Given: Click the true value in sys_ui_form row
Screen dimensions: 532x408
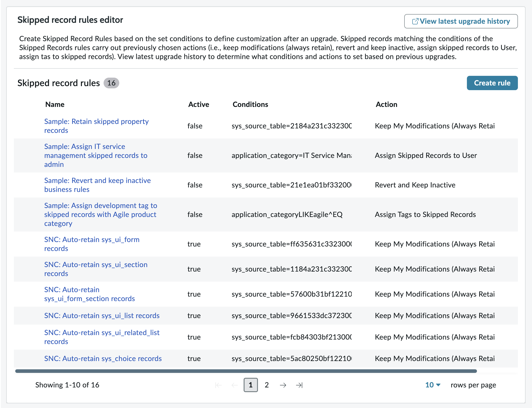Looking at the screenshot, I should 194,244.
